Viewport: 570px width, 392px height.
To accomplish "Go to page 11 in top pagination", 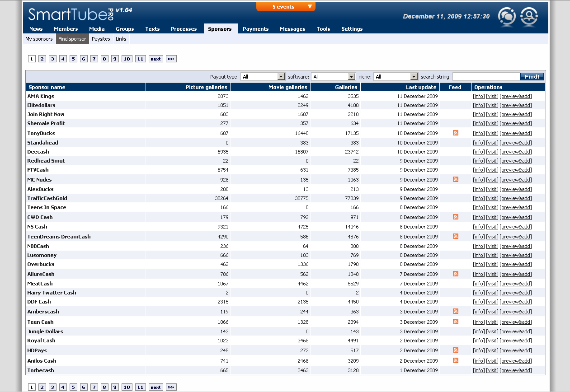I will (x=141, y=59).
